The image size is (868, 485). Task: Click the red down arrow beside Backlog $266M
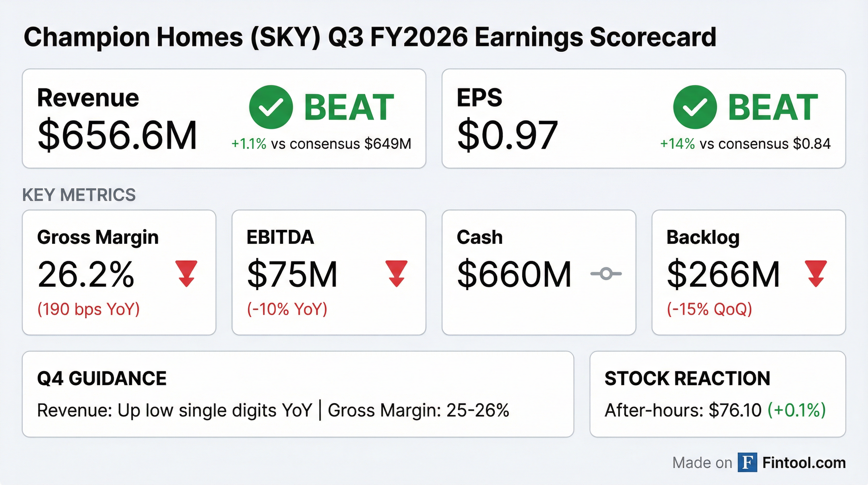point(816,273)
